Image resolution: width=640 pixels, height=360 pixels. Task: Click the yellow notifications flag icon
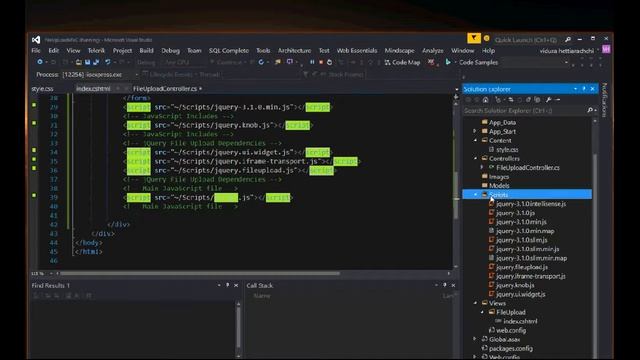[473, 38]
